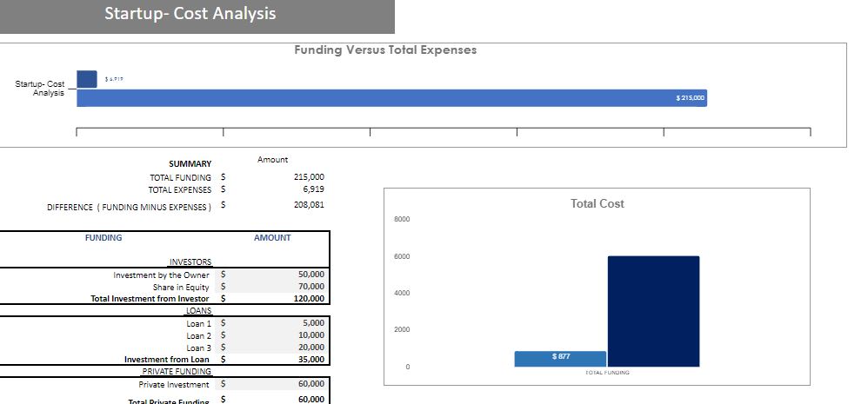868x404 pixels.
Task: Click the total expenses value 6,919
Action: click(314, 189)
